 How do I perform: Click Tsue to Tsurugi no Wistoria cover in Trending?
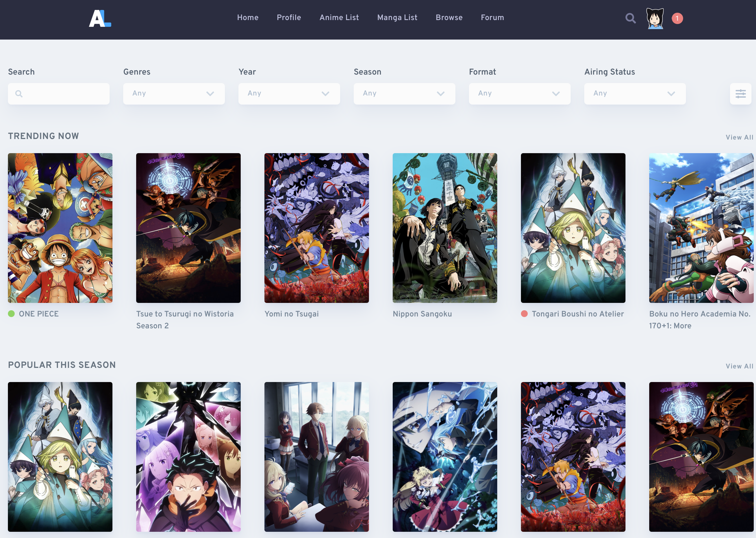click(188, 228)
